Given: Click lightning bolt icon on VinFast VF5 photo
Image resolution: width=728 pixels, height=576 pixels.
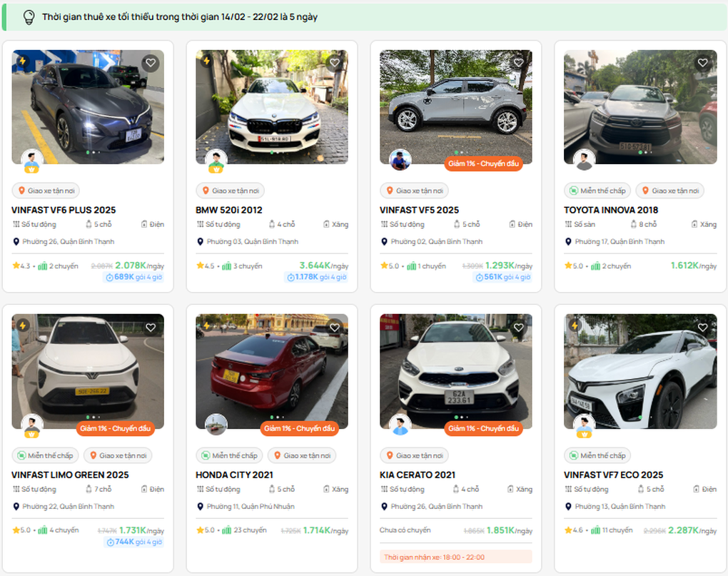Looking at the screenshot, I should tap(390, 61).
